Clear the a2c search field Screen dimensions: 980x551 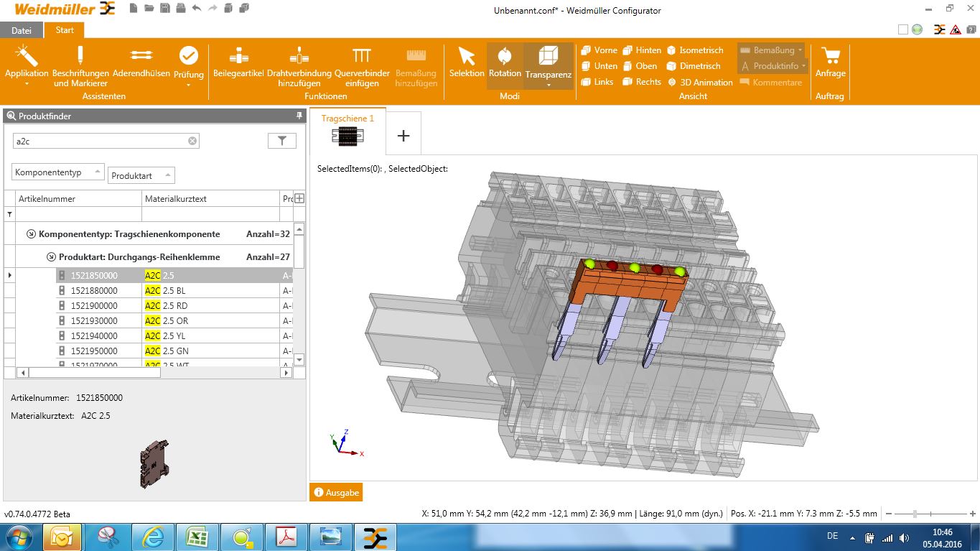click(191, 141)
